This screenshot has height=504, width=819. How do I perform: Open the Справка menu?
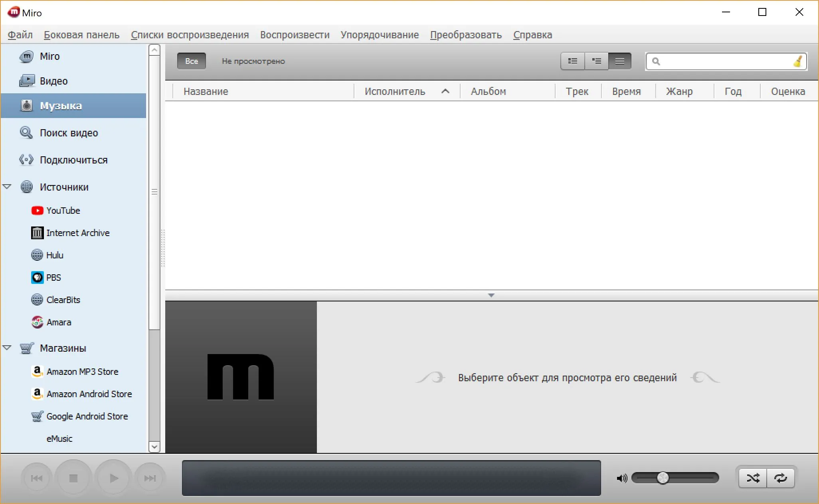click(x=532, y=35)
